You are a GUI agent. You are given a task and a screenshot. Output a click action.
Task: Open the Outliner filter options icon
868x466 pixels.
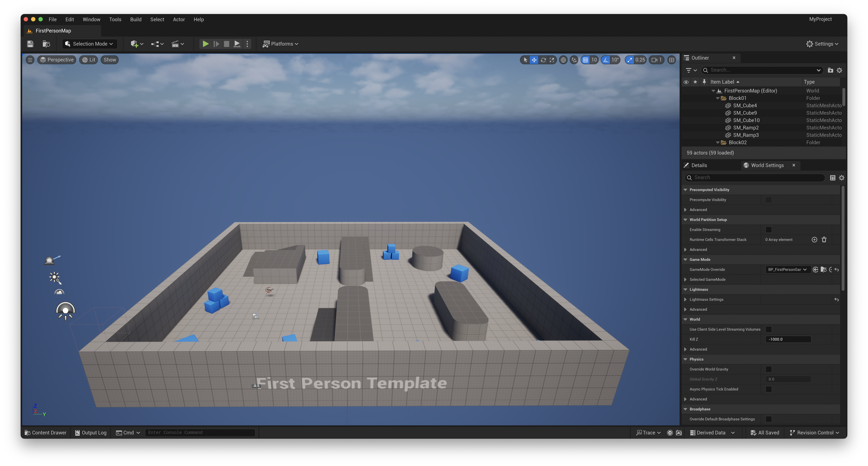tap(691, 70)
